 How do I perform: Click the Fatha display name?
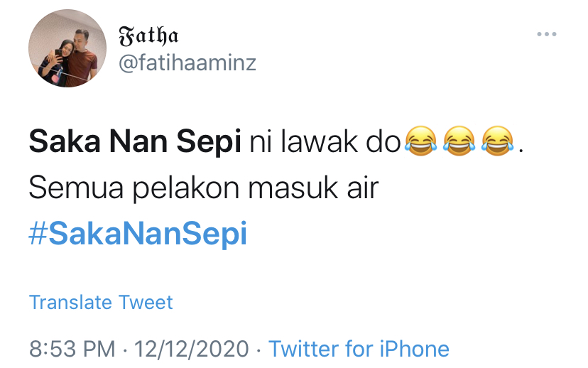148,36
